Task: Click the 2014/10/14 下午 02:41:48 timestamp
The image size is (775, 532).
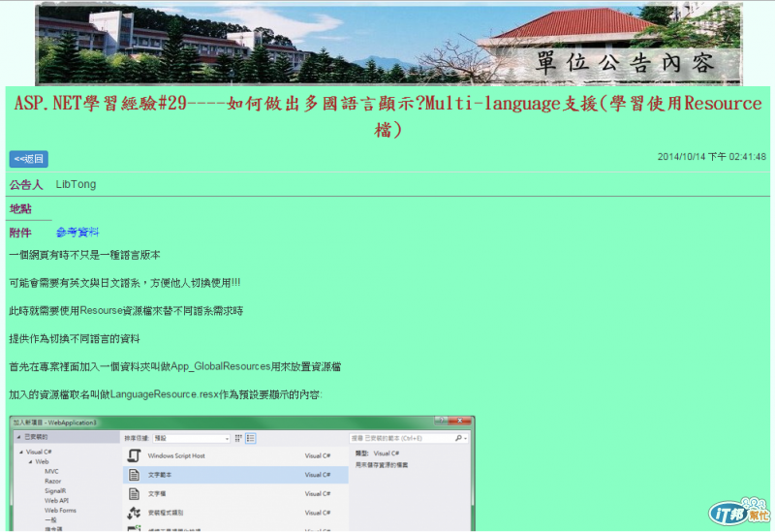Action: [x=712, y=157]
